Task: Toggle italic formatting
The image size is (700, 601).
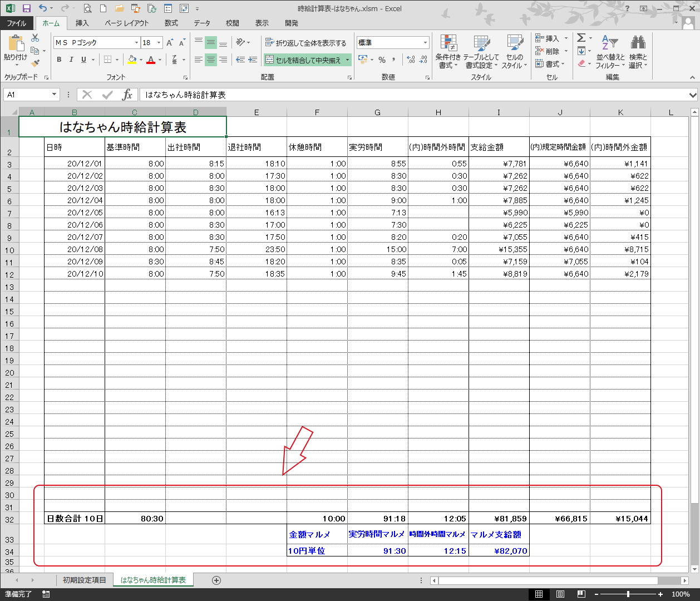Action: pyautogui.click(x=71, y=60)
